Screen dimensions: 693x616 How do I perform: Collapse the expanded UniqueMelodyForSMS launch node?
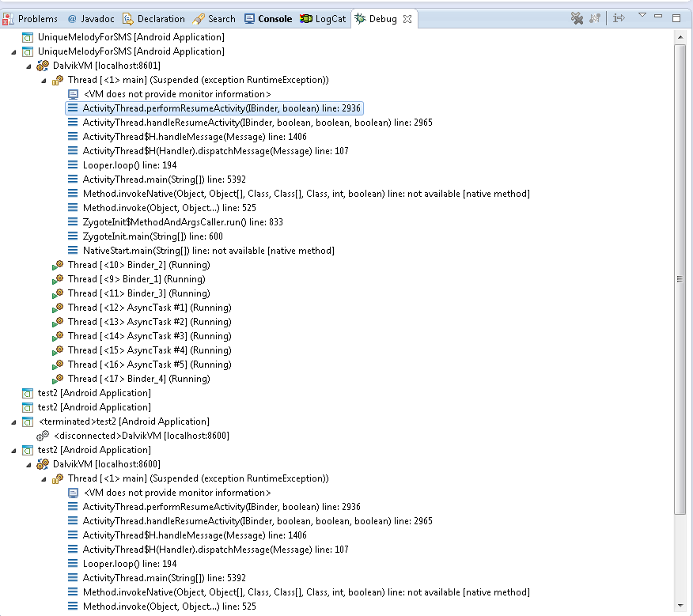(x=13, y=52)
